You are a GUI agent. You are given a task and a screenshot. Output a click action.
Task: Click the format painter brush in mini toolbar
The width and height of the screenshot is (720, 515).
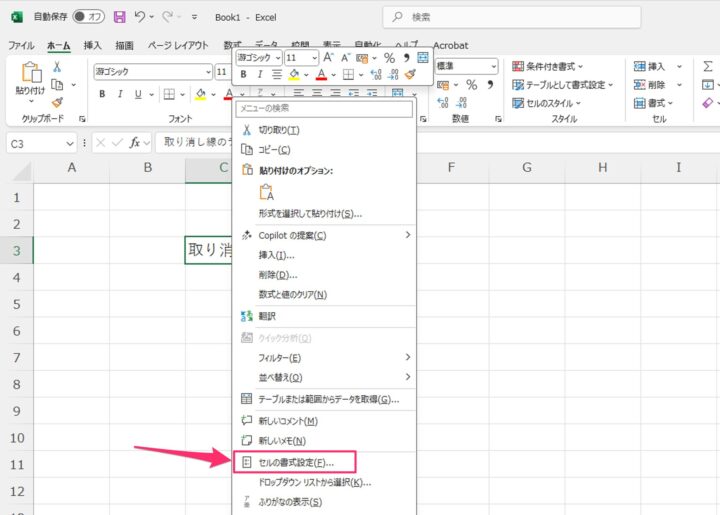coord(410,74)
